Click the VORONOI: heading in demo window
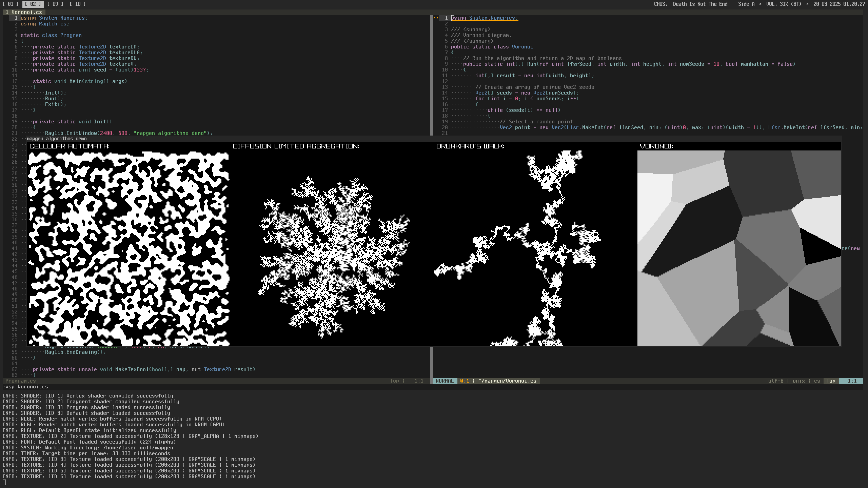The image size is (868, 488). [x=656, y=146]
